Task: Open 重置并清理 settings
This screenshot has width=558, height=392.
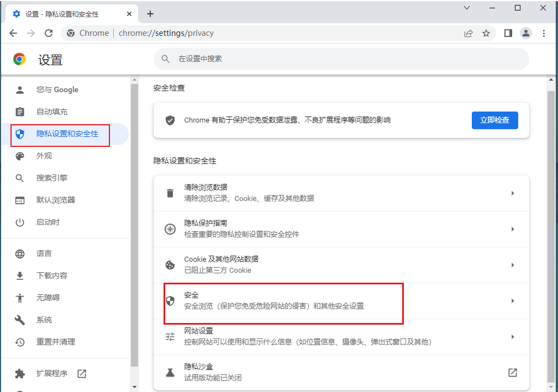Action: [x=65, y=342]
